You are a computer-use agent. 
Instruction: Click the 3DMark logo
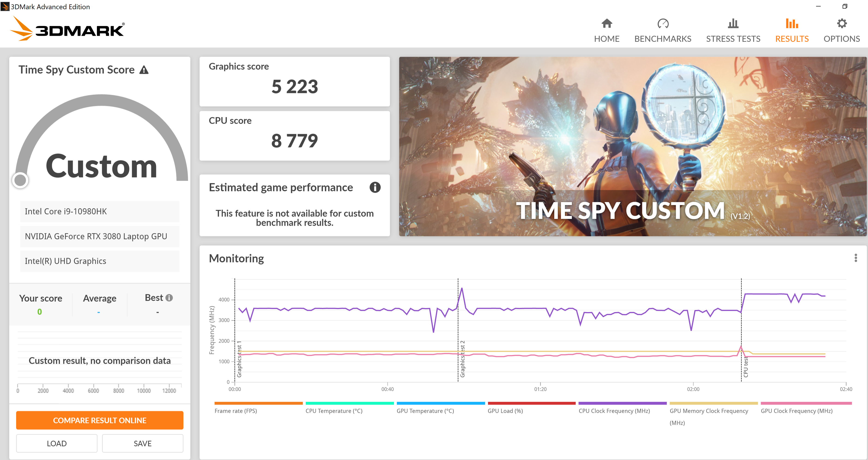pos(68,29)
